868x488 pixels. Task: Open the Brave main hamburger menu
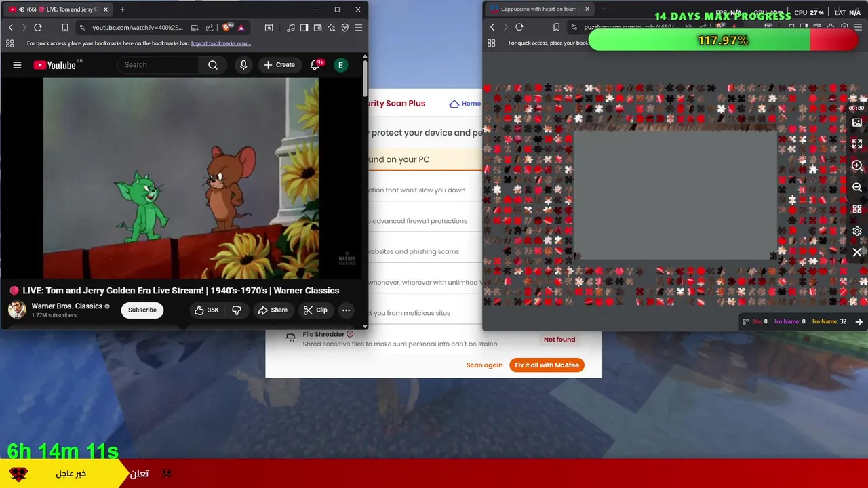[x=359, y=28]
